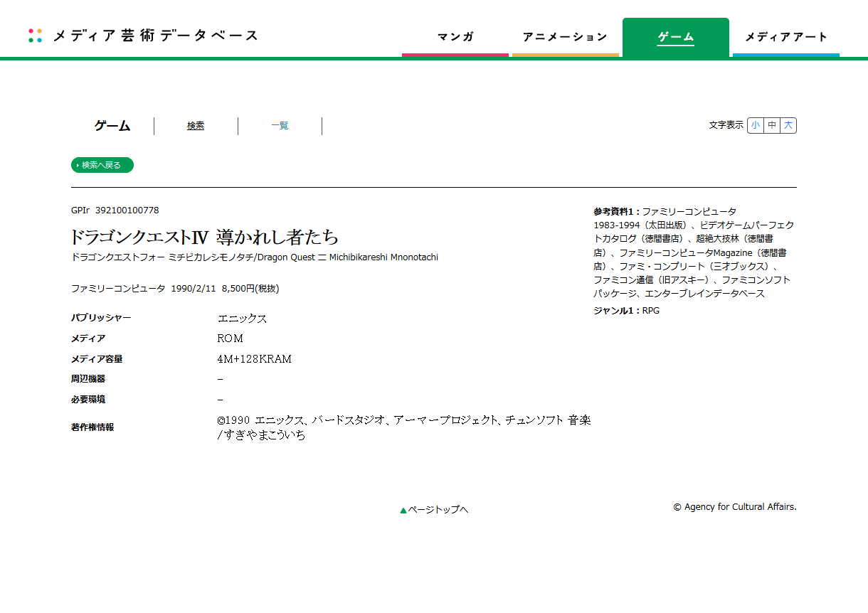Click the title ドラゴンクエストⅣ 導かれし者たち
Viewport: 868px width, 613px height.
(205, 237)
